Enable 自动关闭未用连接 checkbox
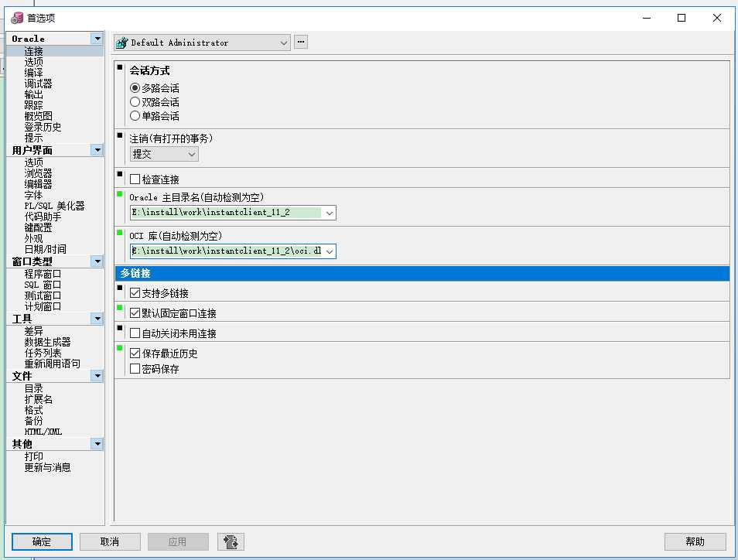The height and width of the screenshot is (560, 738). click(135, 333)
